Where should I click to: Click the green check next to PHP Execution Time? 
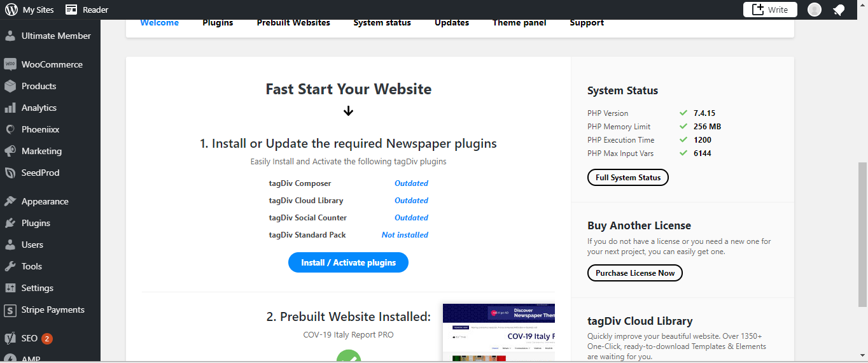tap(683, 139)
